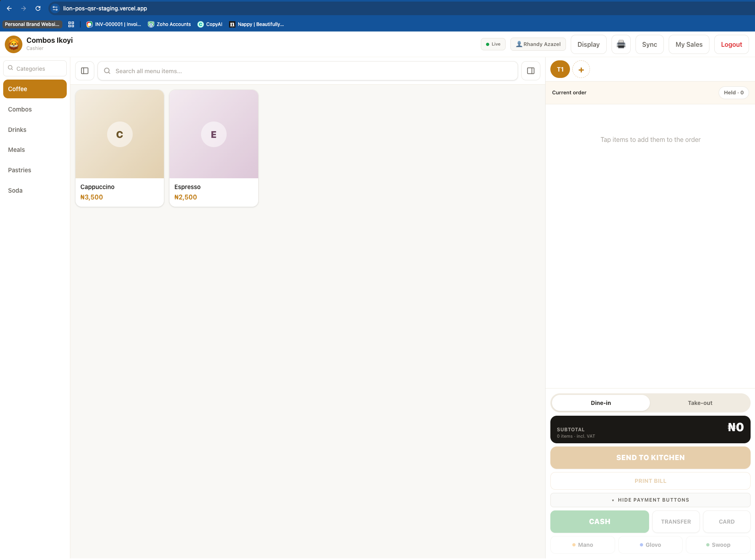Open the Drinks category
Screen dimensions: 755x560
(x=35, y=130)
